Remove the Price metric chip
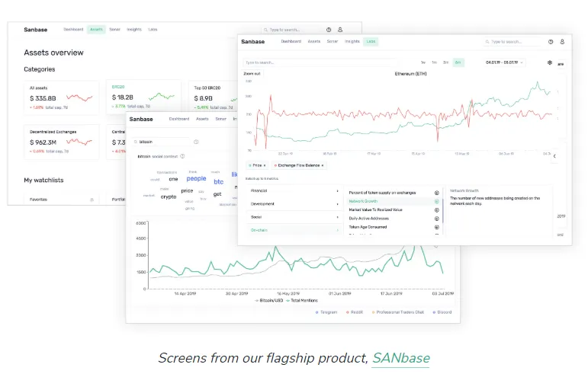Viewport: 588px width, 374px height. (265, 165)
